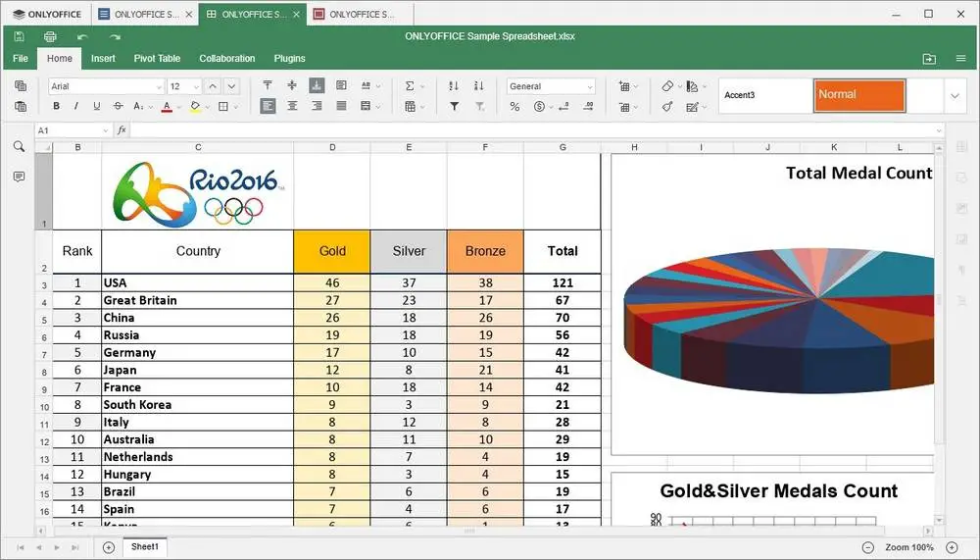Image resolution: width=980 pixels, height=560 pixels.
Task: Click the Filter funnel icon
Action: (x=455, y=106)
